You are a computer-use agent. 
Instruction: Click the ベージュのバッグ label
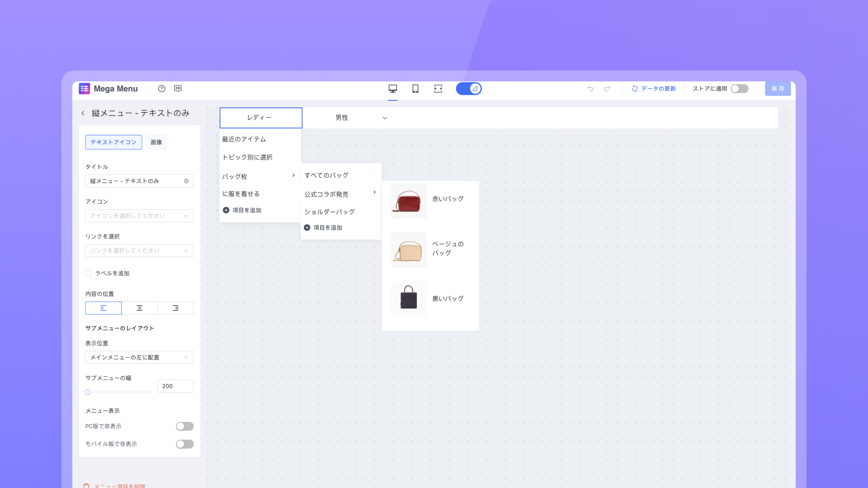click(x=448, y=249)
